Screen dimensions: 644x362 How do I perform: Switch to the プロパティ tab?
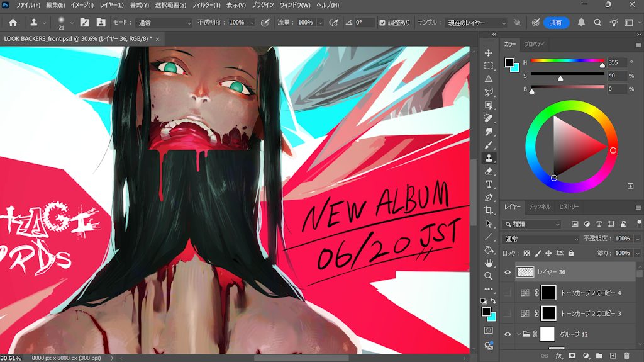[535, 44]
